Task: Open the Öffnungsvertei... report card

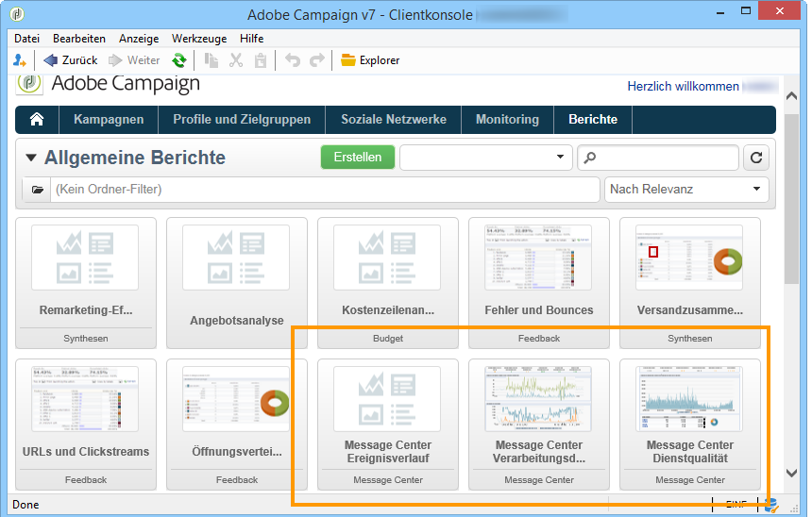Action: (x=237, y=425)
